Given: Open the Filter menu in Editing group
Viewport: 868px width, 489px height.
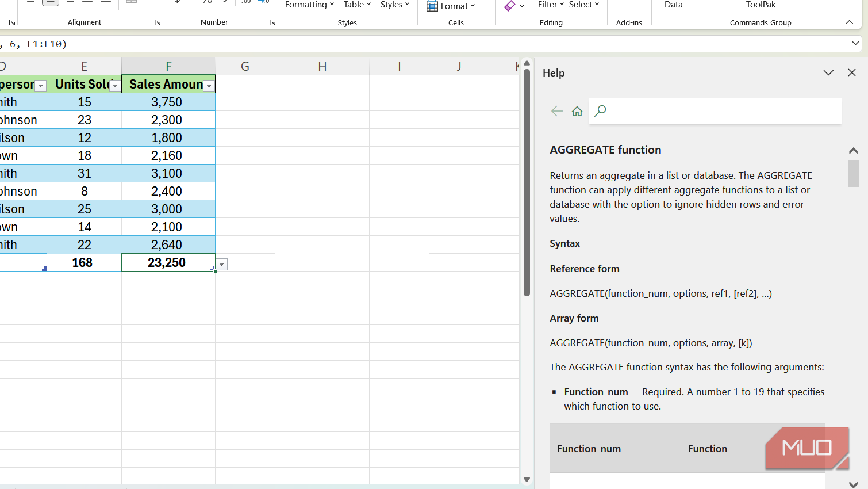Looking at the screenshot, I should click(551, 5).
